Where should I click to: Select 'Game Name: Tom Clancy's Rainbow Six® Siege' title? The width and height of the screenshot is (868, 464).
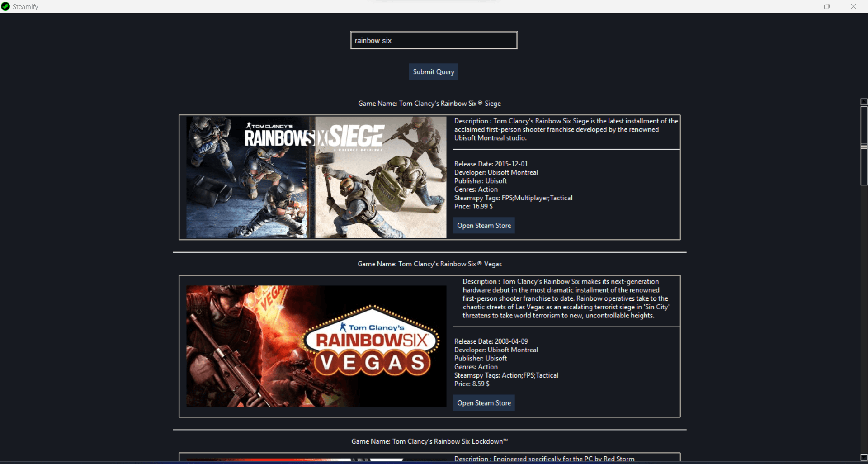click(429, 104)
